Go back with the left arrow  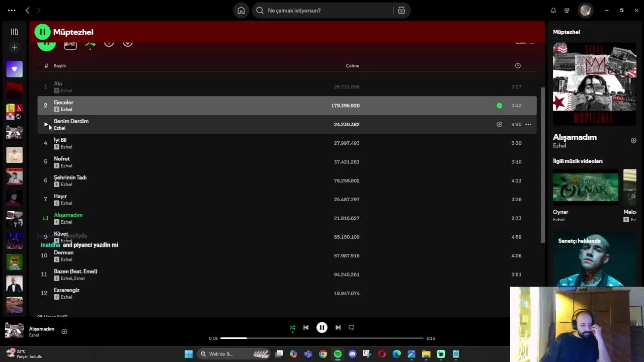point(28,10)
